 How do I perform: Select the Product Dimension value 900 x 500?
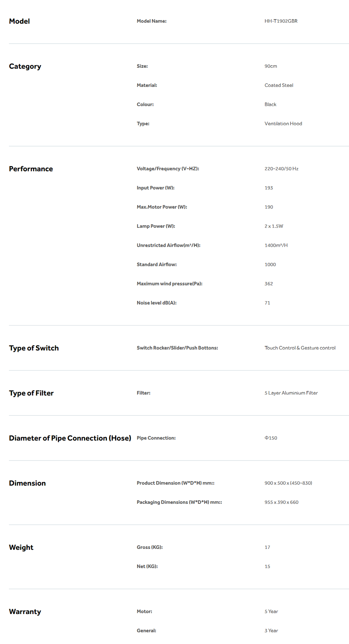click(288, 483)
